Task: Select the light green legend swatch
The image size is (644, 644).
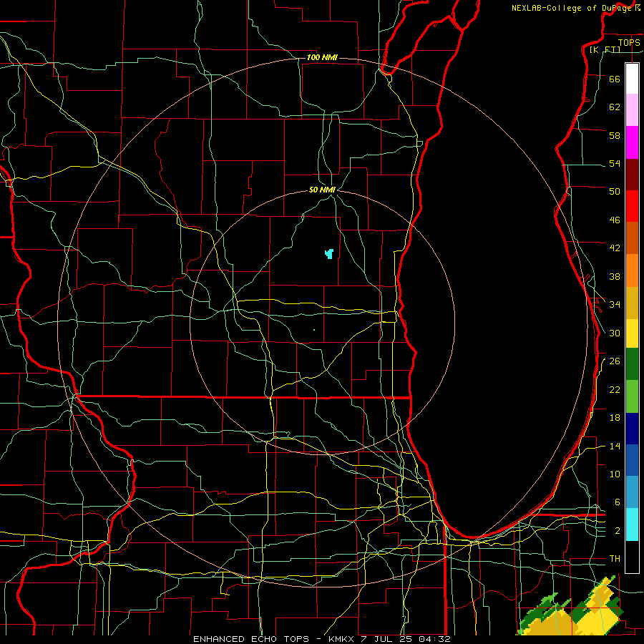Action: pyautogui.click(x=632, y=396)
